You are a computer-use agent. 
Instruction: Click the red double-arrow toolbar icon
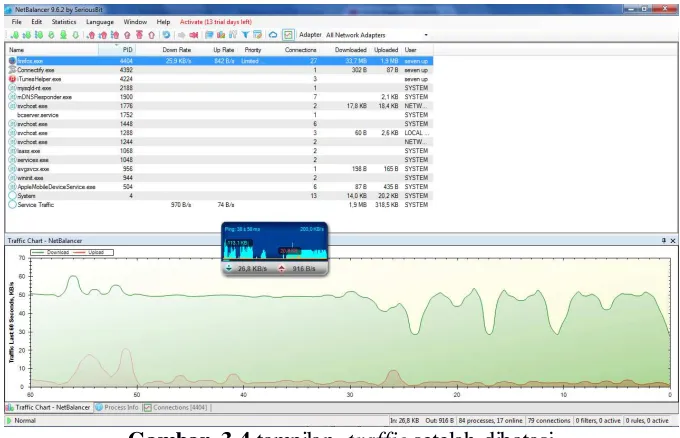(194, 35)
